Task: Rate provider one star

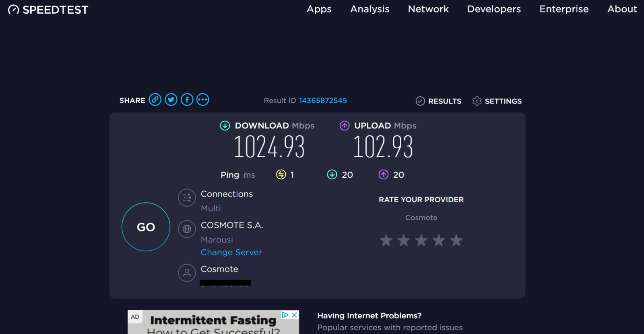Action: pyautogui.click(x=386, y=240)
